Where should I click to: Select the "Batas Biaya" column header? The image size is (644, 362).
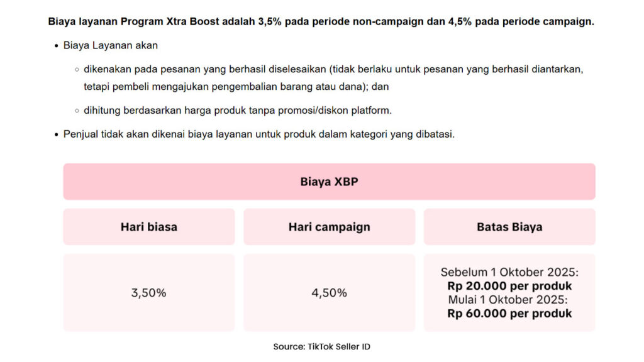pyautogui.click(x=509, y=227)
